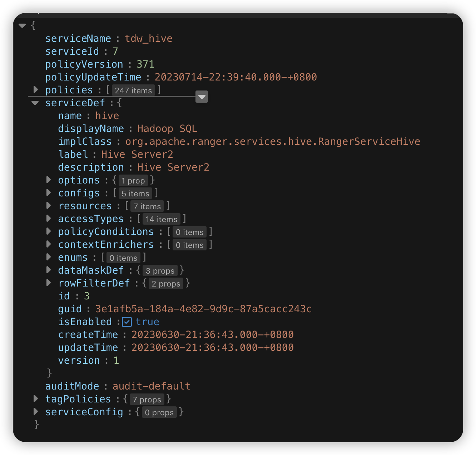Collapse the root JSON object arrow
Screen dimensions: 476x455
pos(22,26)
